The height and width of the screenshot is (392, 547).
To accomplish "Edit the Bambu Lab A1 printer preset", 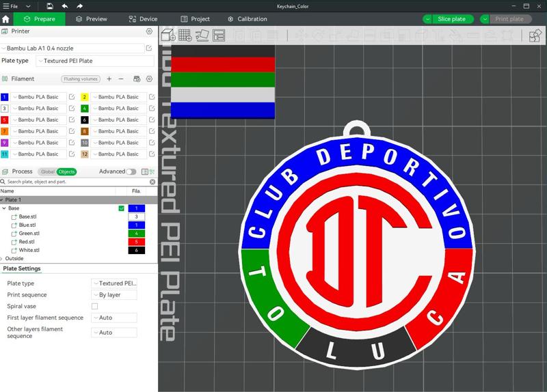I will 149,48.
